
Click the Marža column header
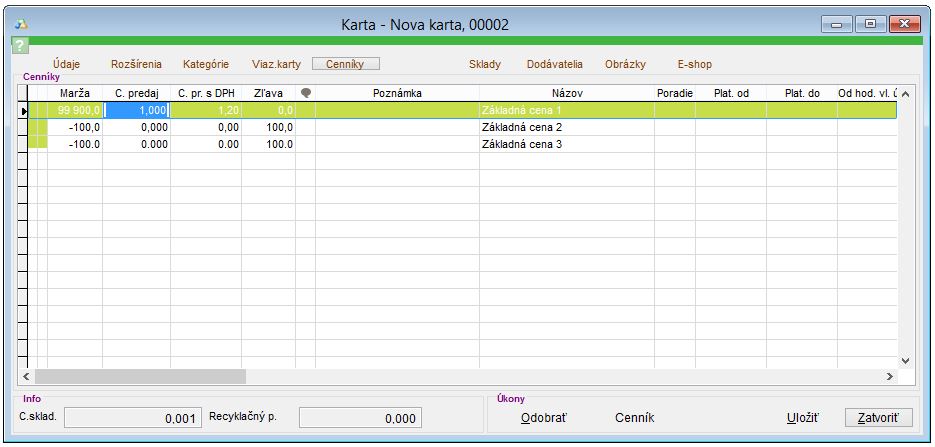coord(75,93)
